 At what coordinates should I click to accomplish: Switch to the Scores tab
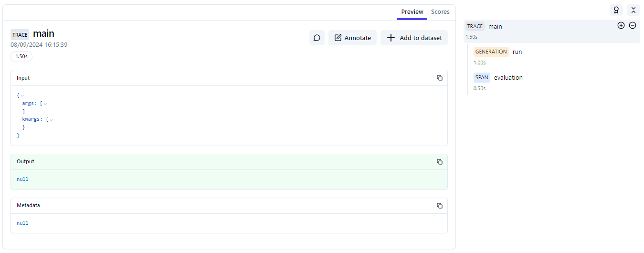coord(440,12)
